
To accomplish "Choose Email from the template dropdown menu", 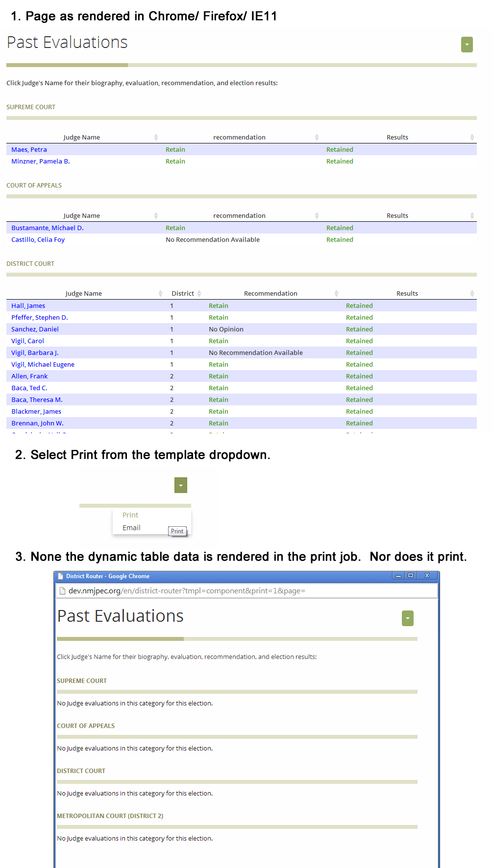I will point(131,528).
